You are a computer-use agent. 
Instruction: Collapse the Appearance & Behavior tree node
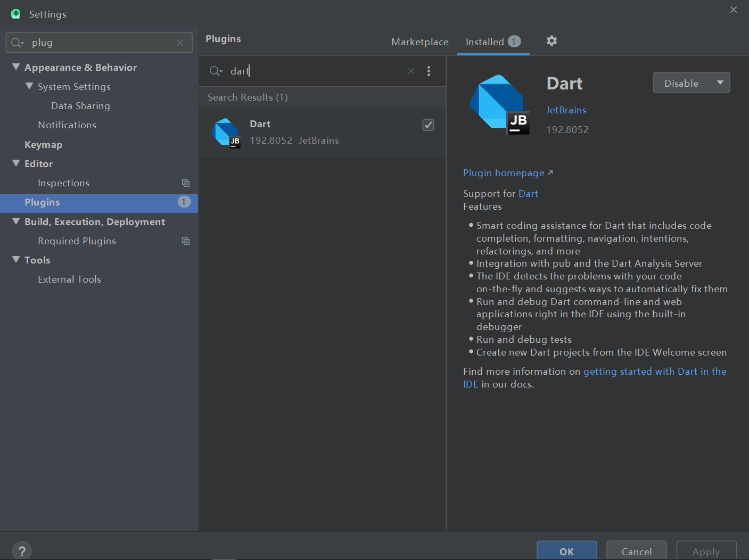coord(16,67)
